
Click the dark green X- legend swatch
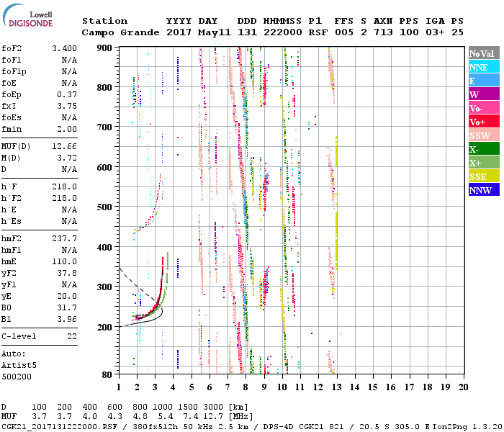[x=483, y=149]
